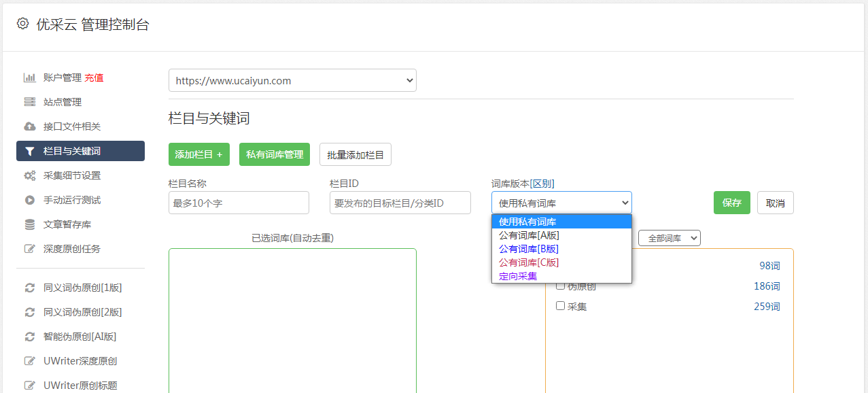Click the cloud upload icon for 接口文件相关

point(30,126)
